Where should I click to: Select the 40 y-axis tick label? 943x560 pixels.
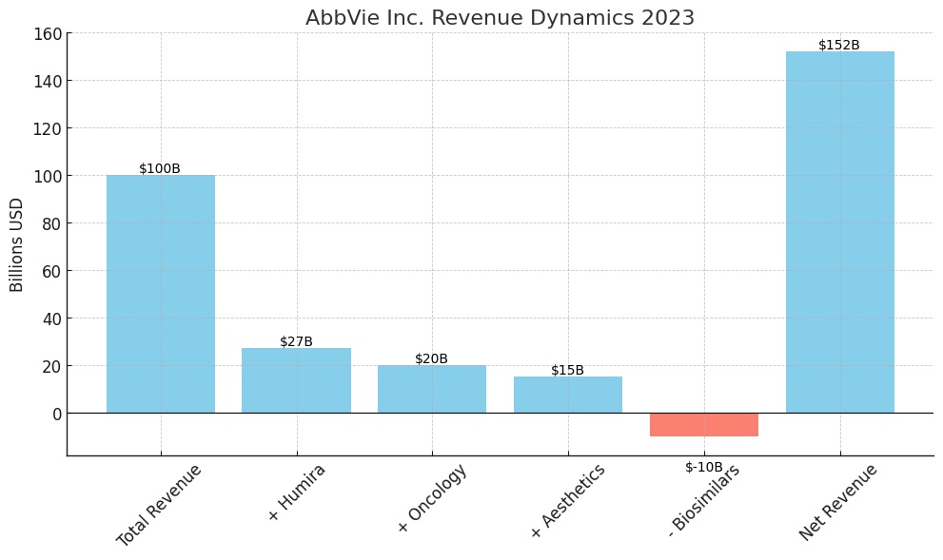(x=52, y=319)
